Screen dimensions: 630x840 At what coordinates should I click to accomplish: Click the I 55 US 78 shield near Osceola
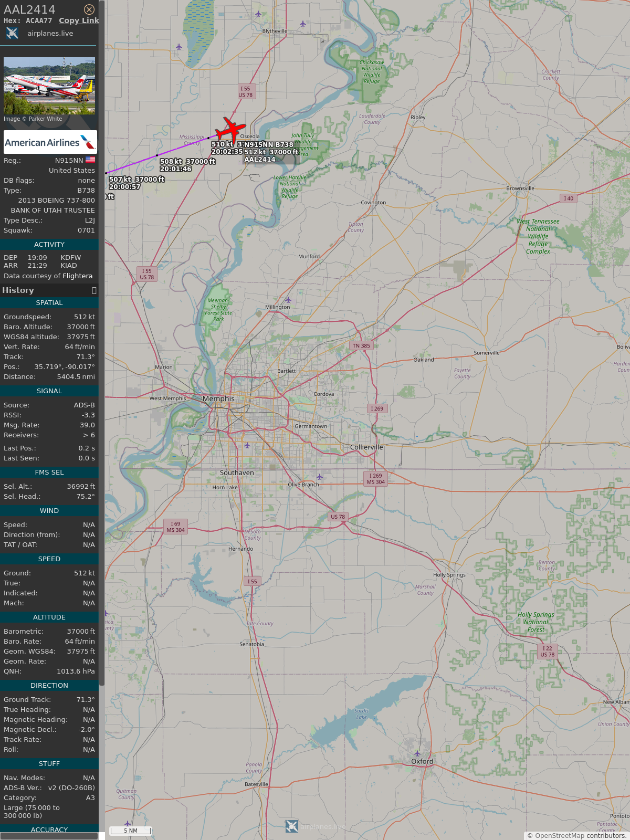tap(246, 92)
